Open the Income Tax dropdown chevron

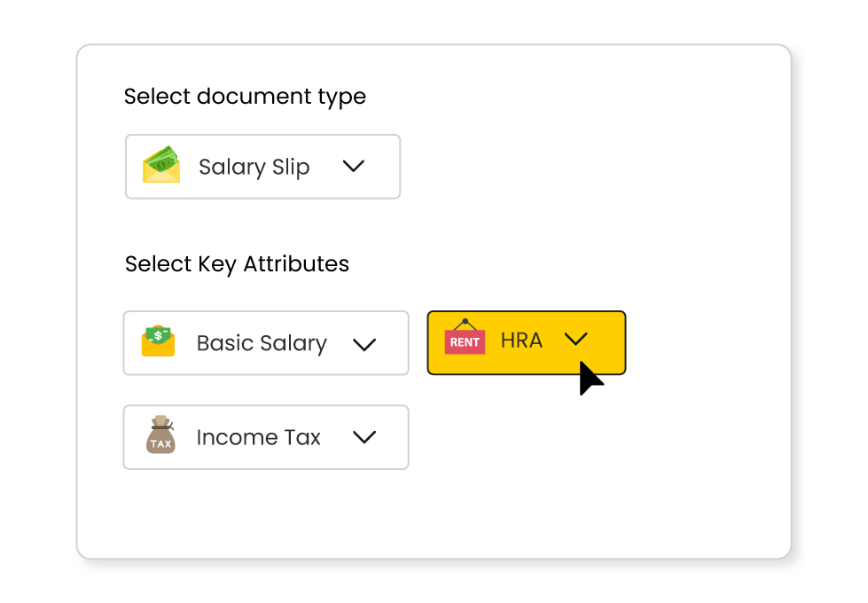click(x=364, y=436)
